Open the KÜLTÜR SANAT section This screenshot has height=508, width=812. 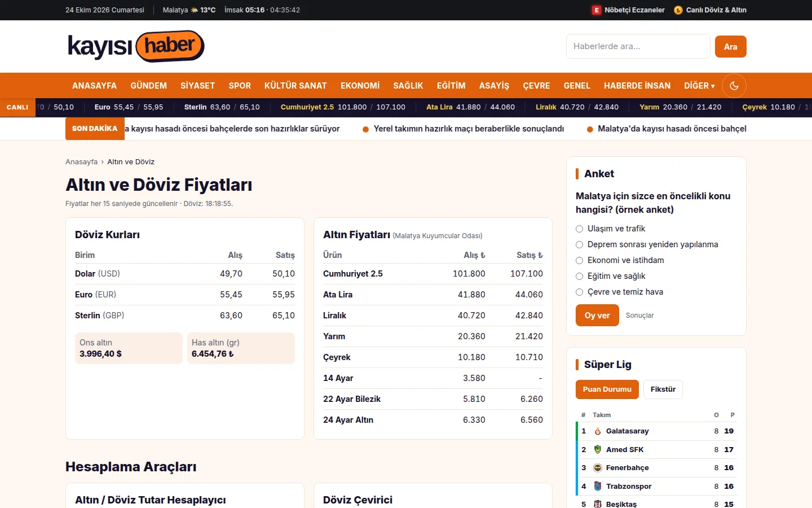[295, 86]
